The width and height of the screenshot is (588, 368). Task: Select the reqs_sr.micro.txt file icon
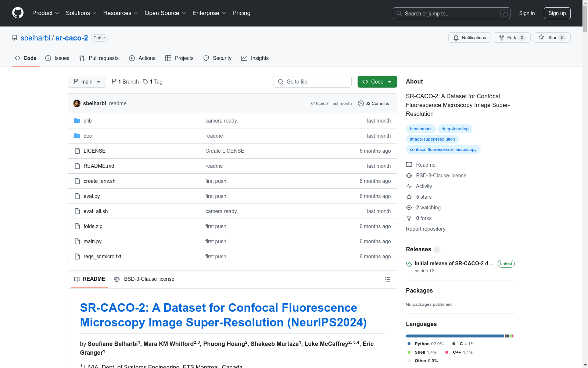point(77,256)
